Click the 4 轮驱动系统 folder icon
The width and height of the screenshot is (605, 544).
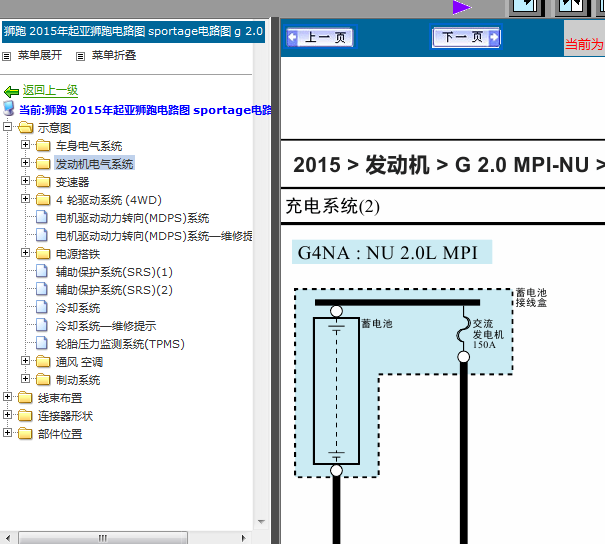pyautogui.click(x=43, y=199)
